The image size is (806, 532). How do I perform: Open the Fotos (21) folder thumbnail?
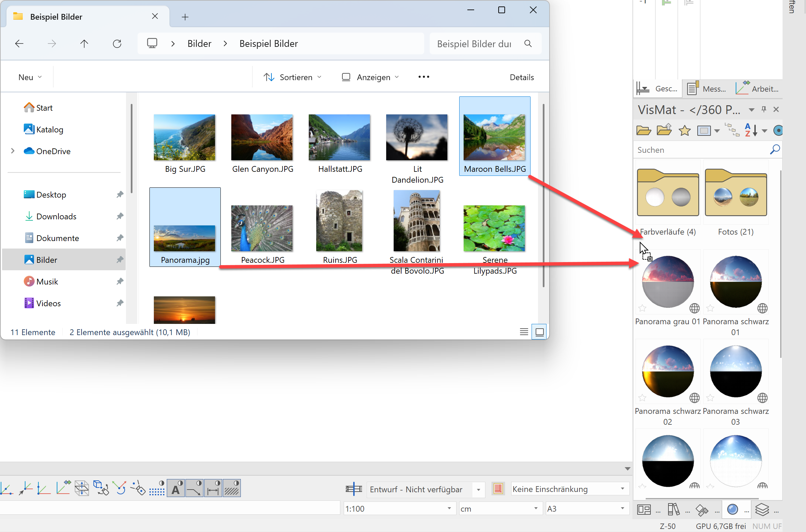coord(736,193)
